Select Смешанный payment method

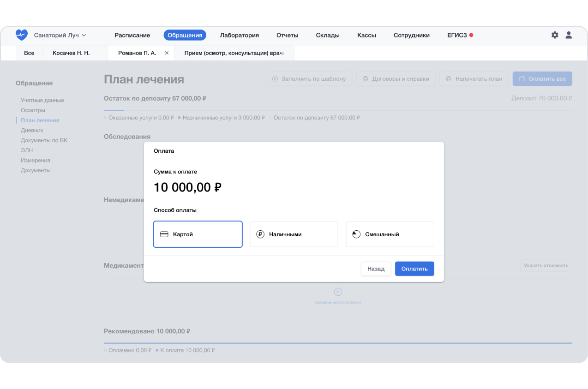click(x=390, y=234)
